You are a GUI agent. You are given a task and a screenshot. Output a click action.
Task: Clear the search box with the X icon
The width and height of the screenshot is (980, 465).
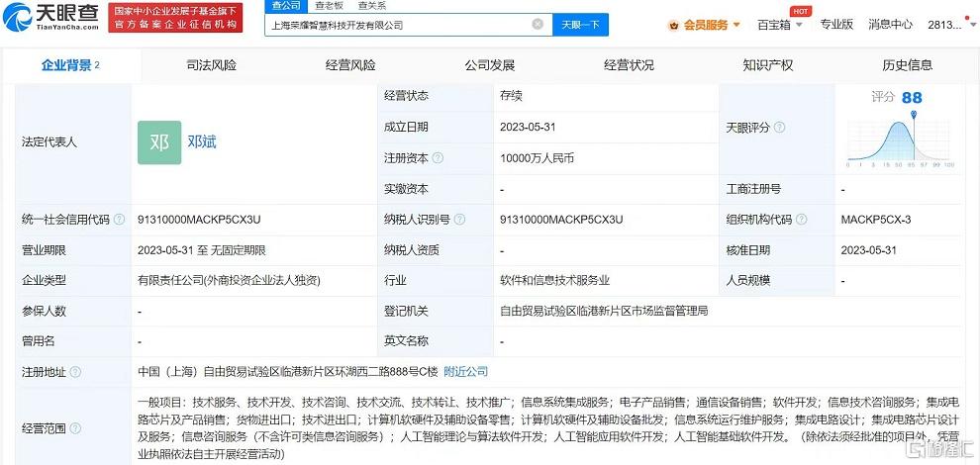[x=538, y=25]
